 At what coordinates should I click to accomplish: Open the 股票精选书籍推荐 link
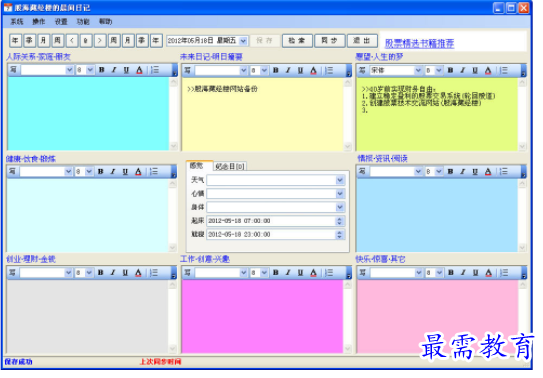tap(419, 43)
